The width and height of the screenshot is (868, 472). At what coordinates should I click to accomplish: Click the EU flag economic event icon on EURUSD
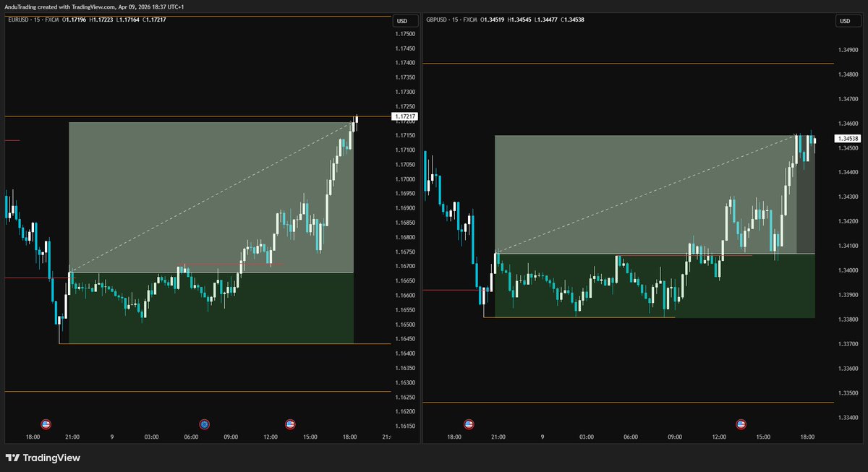tap(205, 424)
